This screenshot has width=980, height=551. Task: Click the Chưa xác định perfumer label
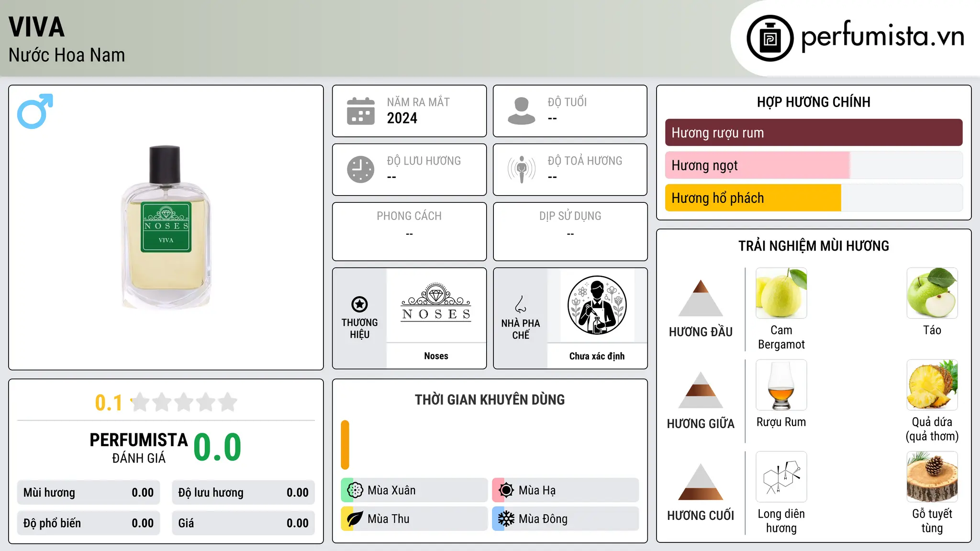(x=597, y=356)
